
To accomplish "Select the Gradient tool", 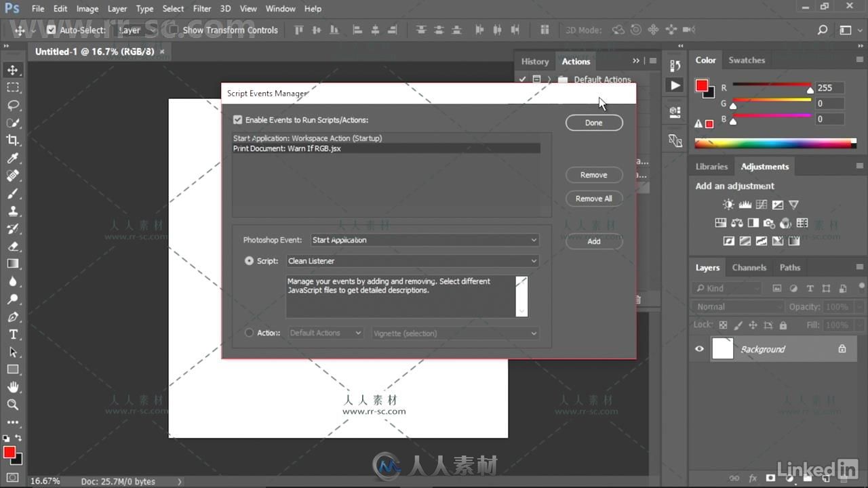I will point(13,264).
